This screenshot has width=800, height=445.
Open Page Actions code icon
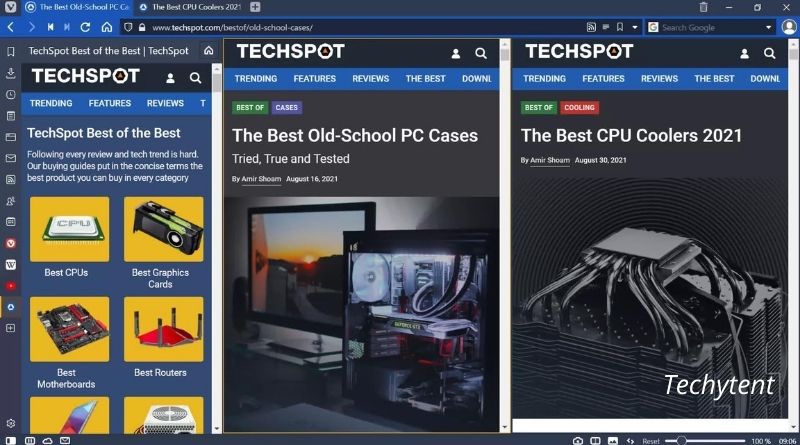631,440
